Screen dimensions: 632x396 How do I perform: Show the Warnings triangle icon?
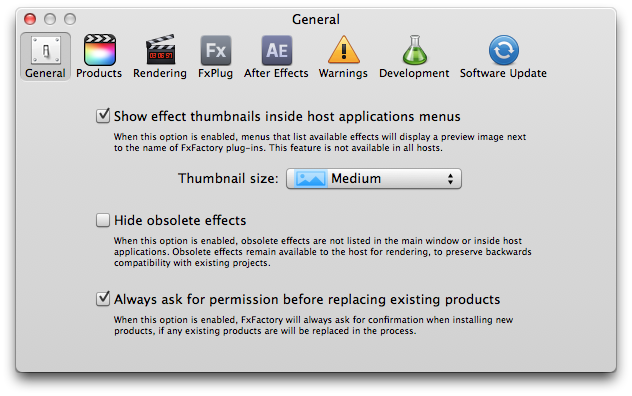pyautogui.click(x=343, y=50)
